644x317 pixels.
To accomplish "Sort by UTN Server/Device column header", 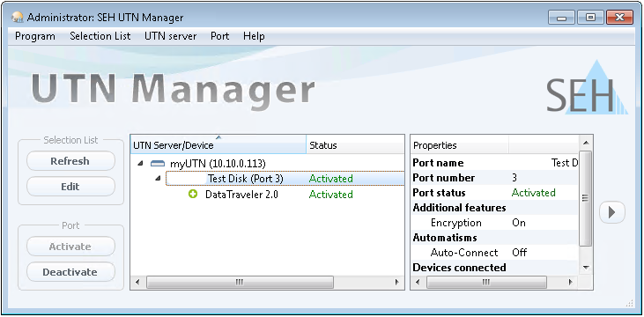I will coord(218,145).
